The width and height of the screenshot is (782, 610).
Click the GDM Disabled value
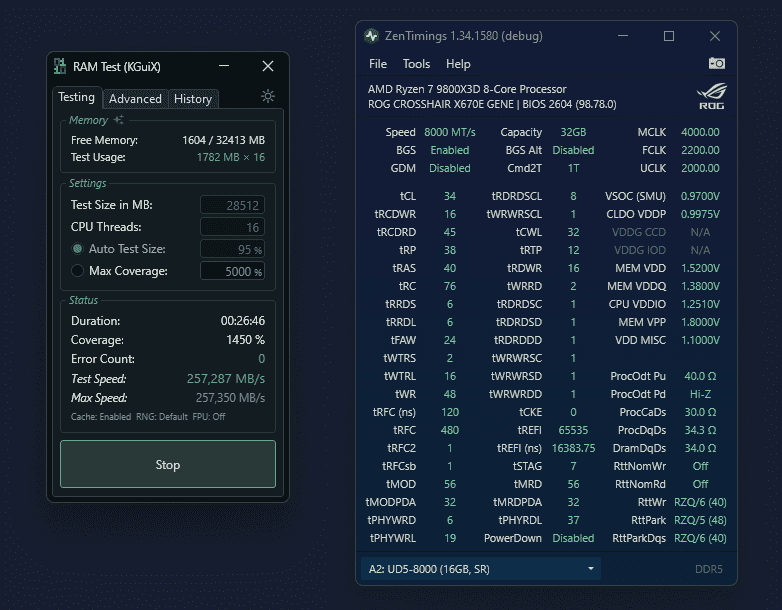click(x=450, y=168)
